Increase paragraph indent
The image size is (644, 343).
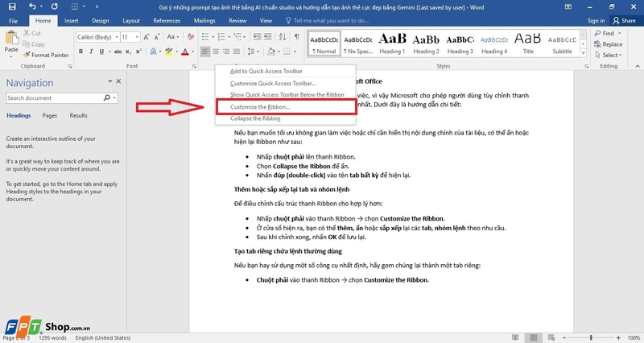[x=268, y=37]
